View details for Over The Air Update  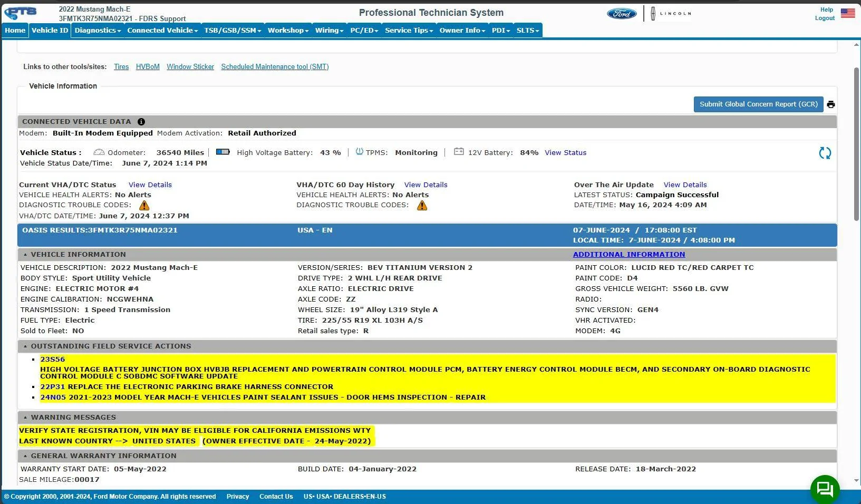click(685, 185)
